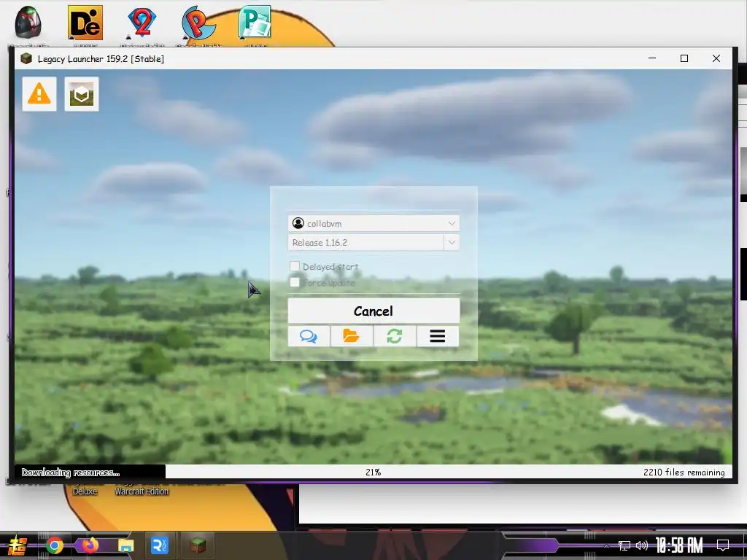Tick the Delayed start checkbox

(295, 266)
